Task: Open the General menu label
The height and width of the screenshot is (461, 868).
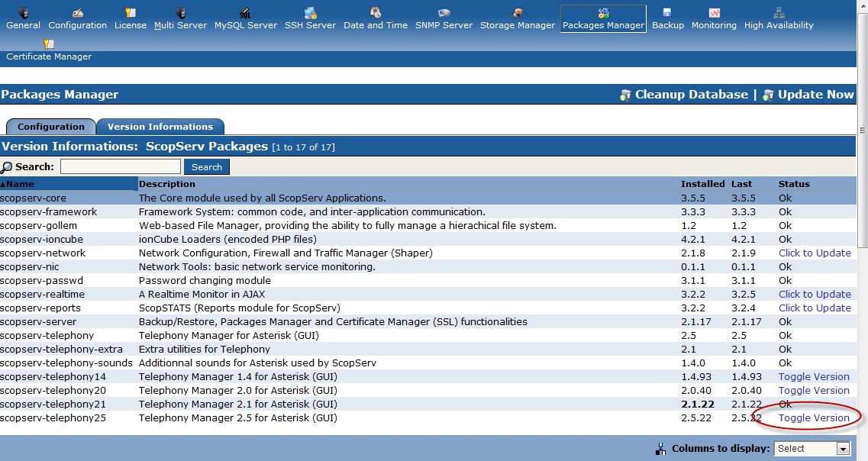Action: point(23,25)
